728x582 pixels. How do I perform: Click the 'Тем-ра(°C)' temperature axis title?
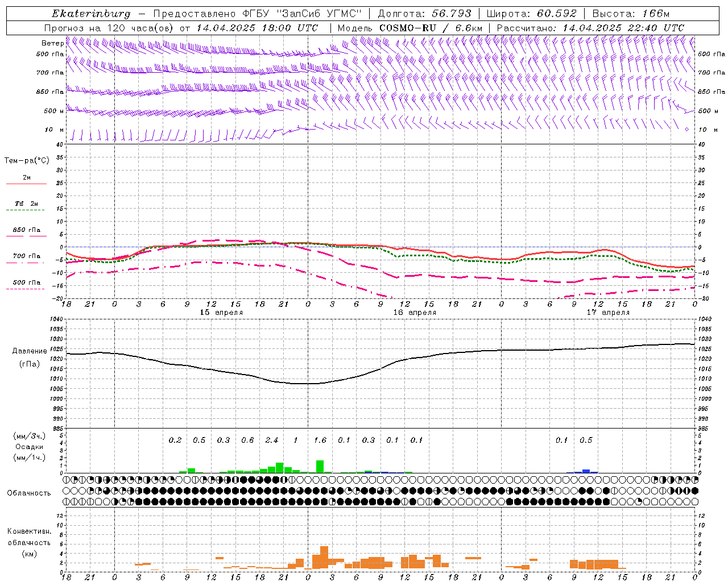tap(27, 161)
